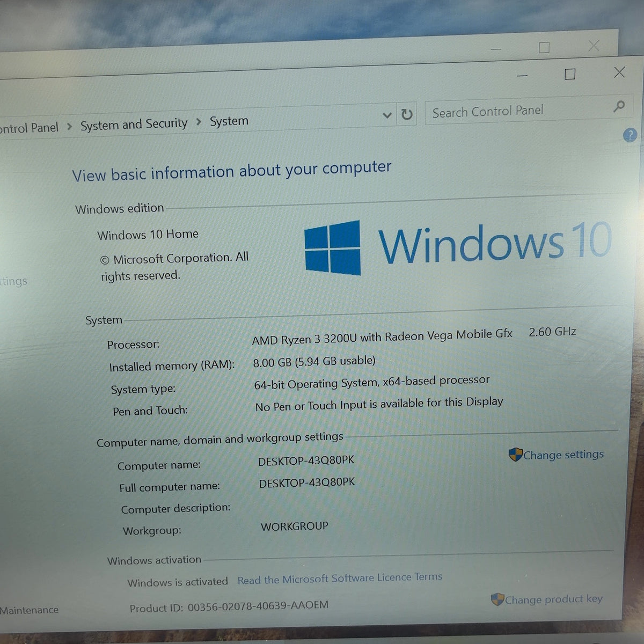This screenshot has width=644, height=644.
Task: Click the shield icon beside Change product key
Action: [497, 599]
